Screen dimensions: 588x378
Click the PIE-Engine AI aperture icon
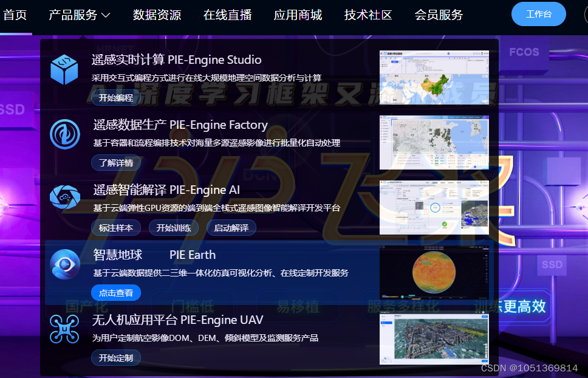[x=65, y=197]
